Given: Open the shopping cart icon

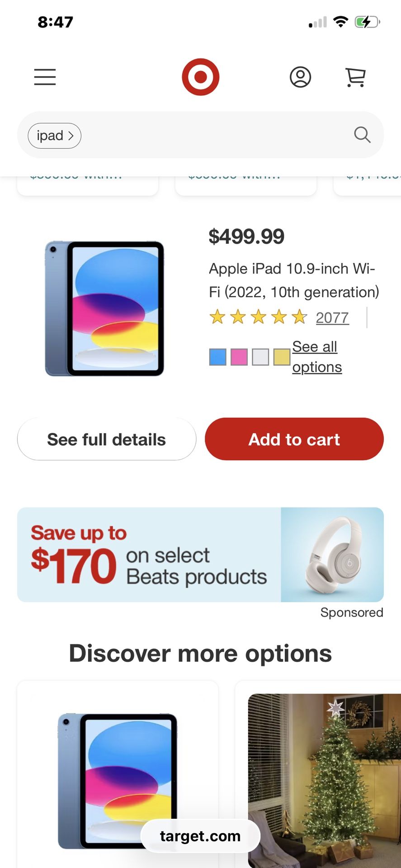Looking at the screenshot, I should pos(355,77).
